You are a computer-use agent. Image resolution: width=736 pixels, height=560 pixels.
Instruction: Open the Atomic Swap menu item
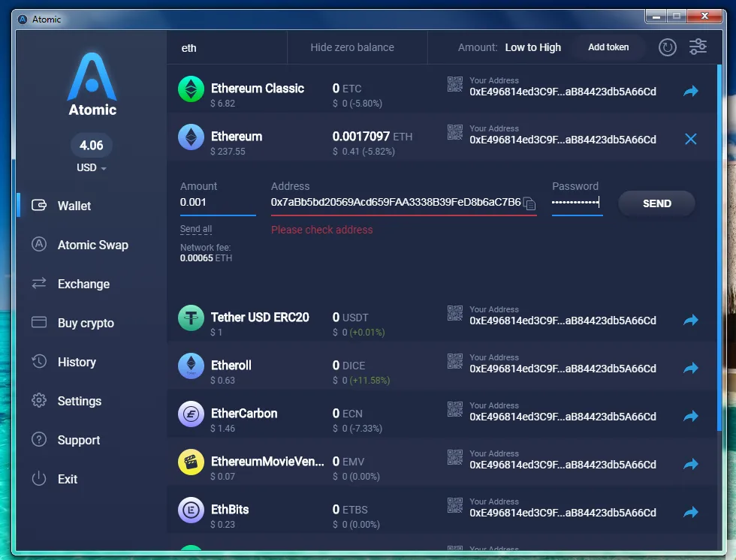(92, 245)
